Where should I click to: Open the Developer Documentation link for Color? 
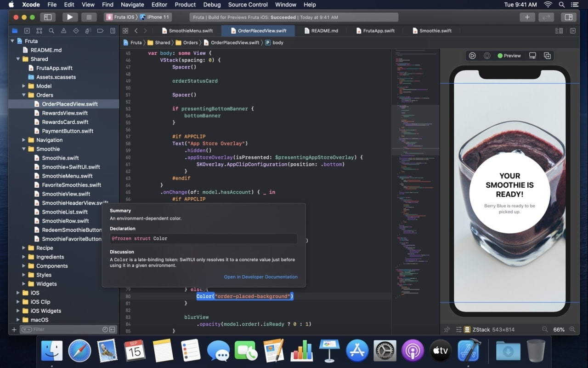click(x=260, y=277)
